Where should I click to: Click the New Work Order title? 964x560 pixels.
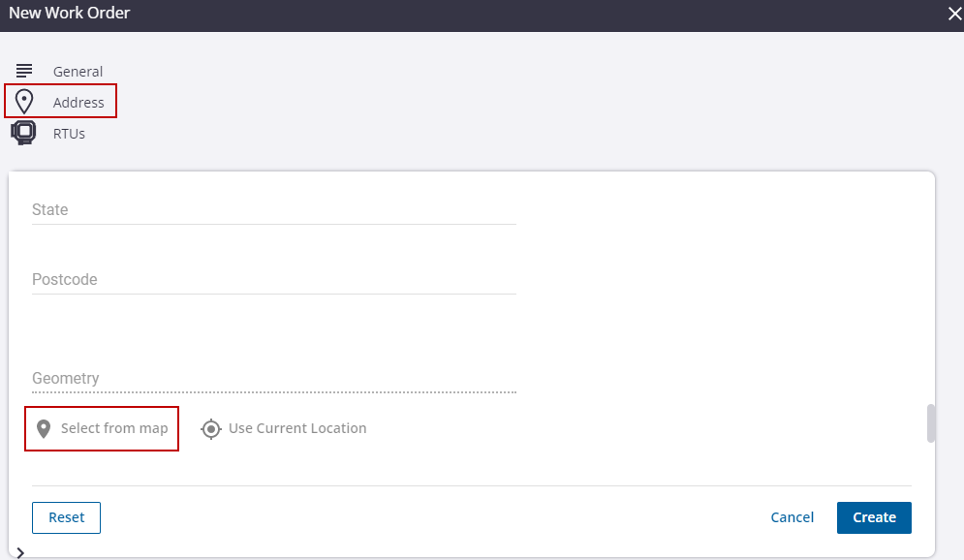click(x=70, y=14)
